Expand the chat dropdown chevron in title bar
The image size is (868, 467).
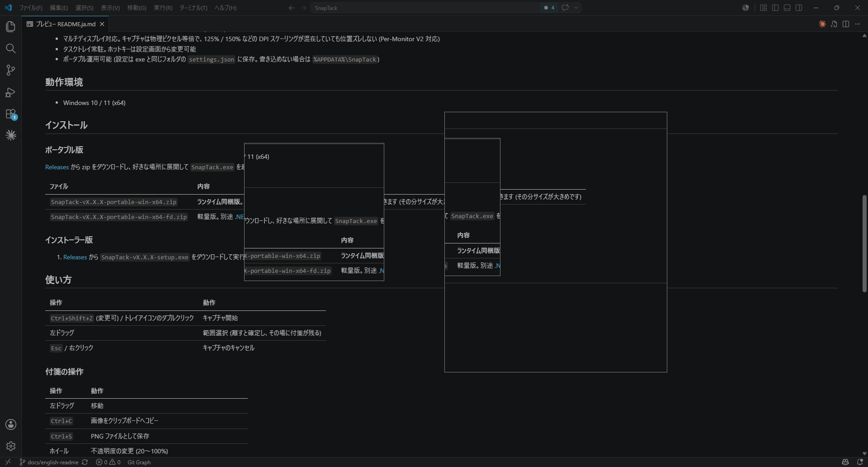[x=576, y=8]
